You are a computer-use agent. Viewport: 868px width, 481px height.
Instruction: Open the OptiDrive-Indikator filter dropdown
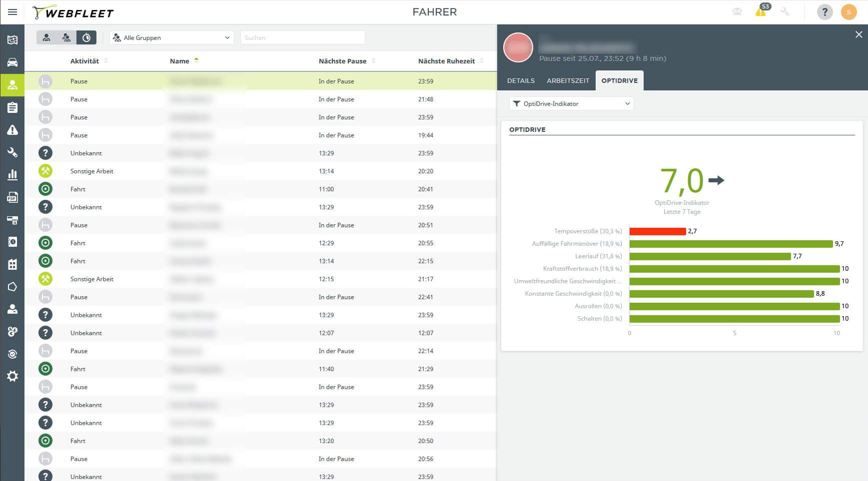(x=571, y=103)
